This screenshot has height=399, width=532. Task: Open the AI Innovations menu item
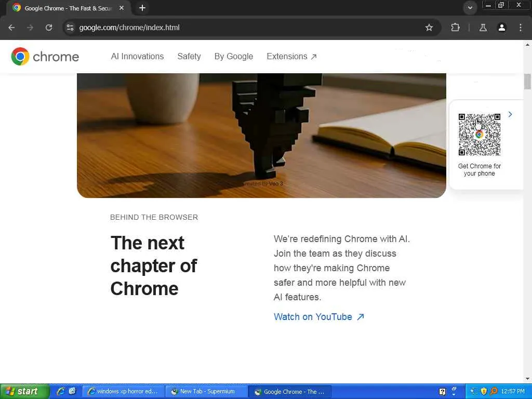click(x=137, y=56)
